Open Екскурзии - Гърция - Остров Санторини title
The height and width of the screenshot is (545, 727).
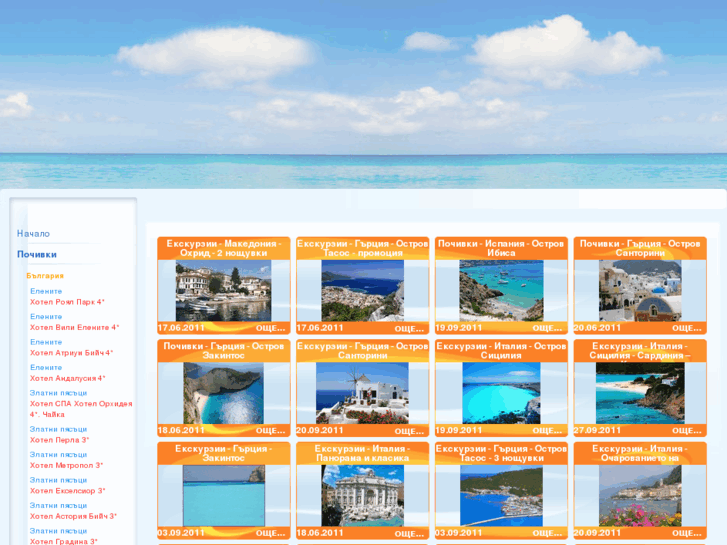tap(363, 351)
